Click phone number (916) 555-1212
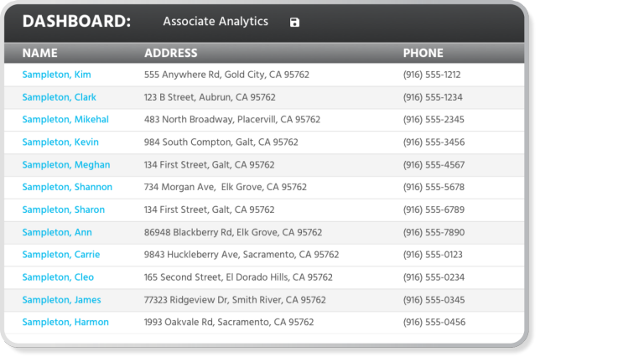This screenshot has height=362, width=644. tap(432, 75)
